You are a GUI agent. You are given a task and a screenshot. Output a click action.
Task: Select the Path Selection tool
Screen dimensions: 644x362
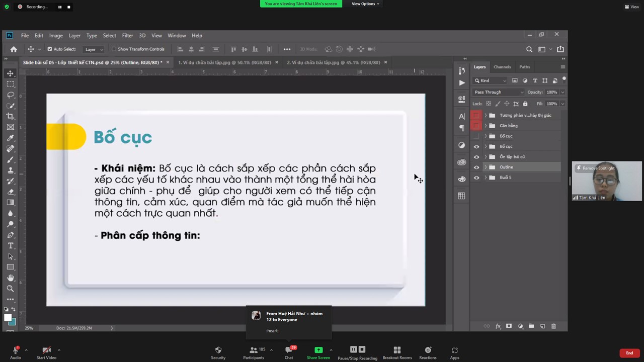[x=10, y=256]
